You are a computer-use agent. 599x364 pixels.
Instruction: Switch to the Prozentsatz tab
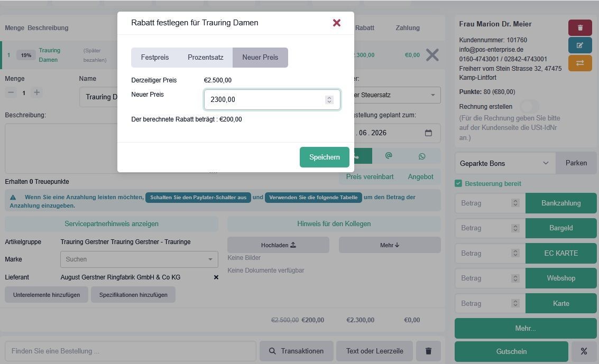205,57
